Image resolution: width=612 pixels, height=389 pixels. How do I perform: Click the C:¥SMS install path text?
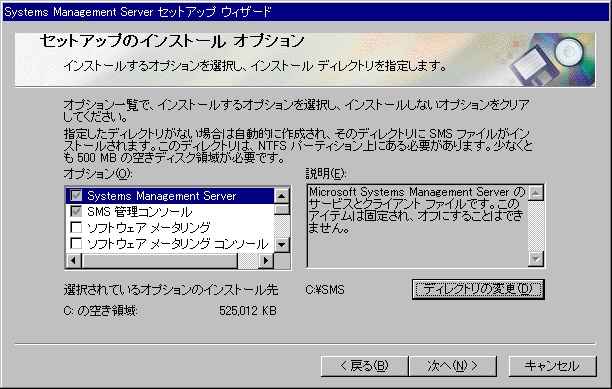(x=325, y=290)
